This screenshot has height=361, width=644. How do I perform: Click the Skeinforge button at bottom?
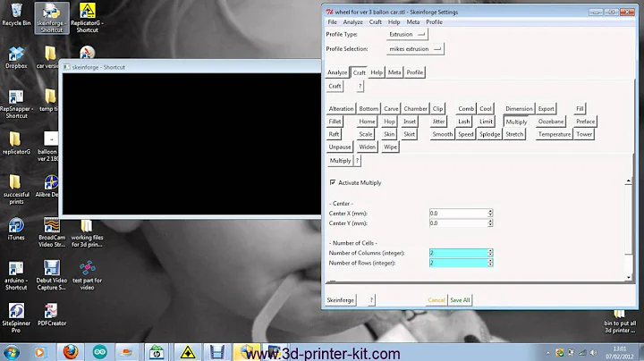[x=341, y=300]
